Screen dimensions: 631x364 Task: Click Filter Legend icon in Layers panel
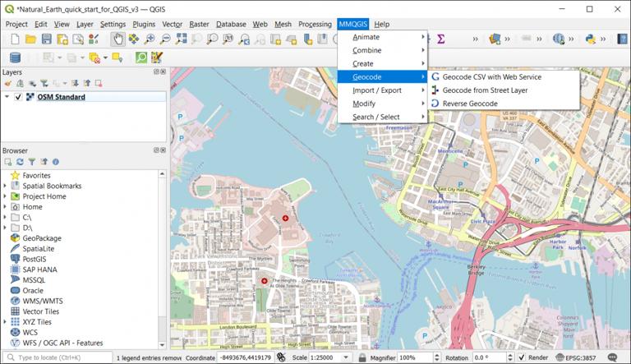(x=44, y=83)
